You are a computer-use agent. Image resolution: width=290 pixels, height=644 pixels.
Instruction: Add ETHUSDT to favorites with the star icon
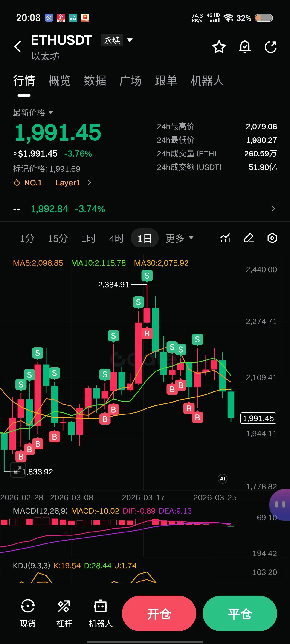[x=219, y=47]
